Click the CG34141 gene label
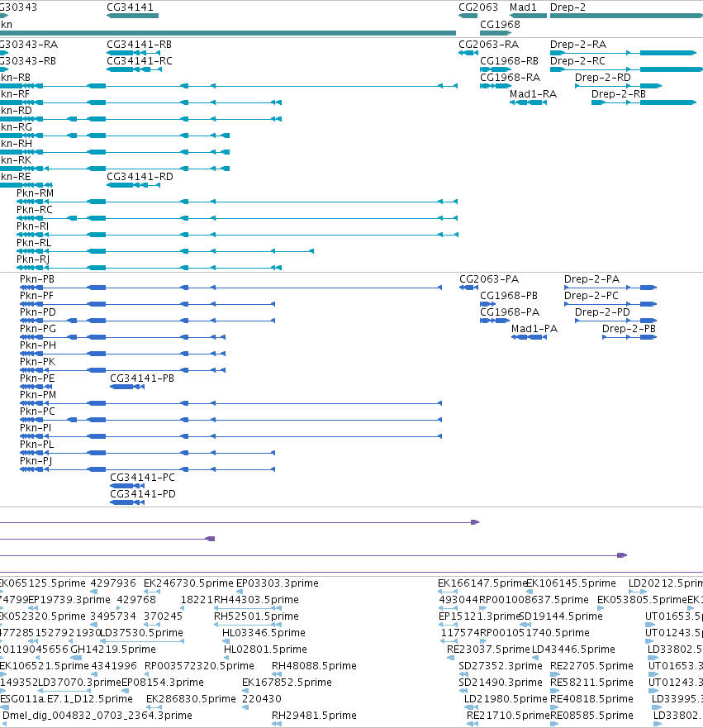703x728 pixels. tap(130, 7)
